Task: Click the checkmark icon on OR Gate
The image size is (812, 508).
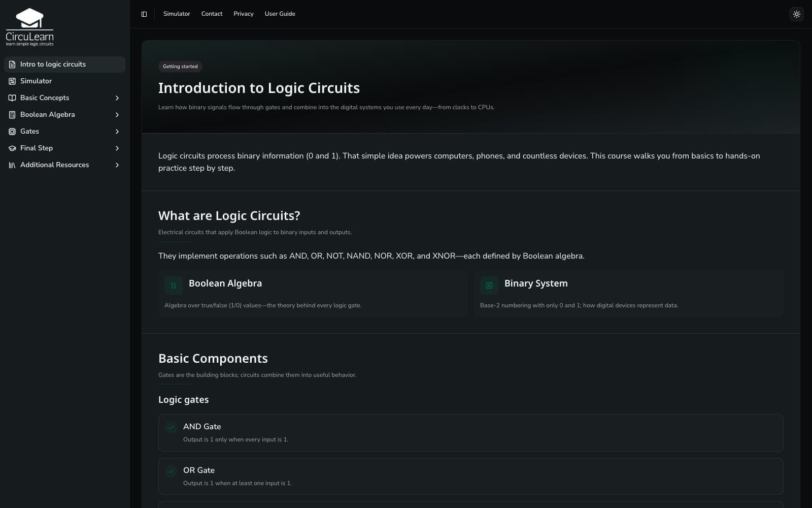Action: click(x=171, y=471)
